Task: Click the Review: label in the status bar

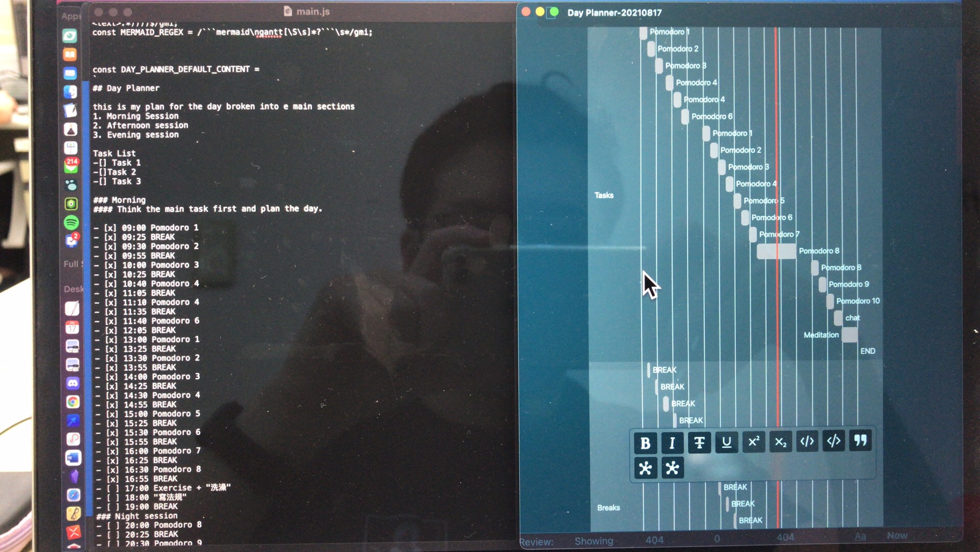Action: coord(536,542)
